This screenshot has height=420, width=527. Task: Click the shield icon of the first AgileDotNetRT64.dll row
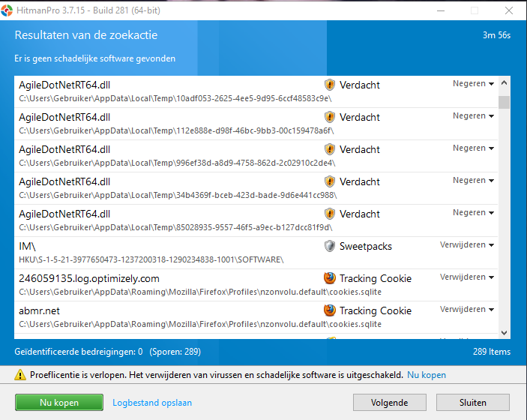(330, 85)
